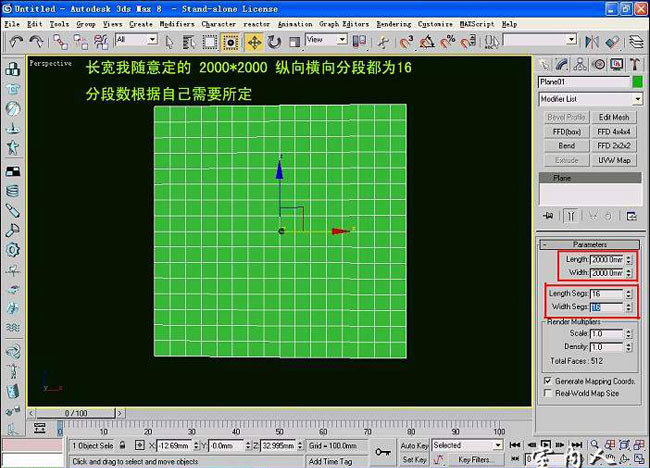Open the Display command panel tab
The height and width of the screenshot is (468, 650).
tap(617, 65)
